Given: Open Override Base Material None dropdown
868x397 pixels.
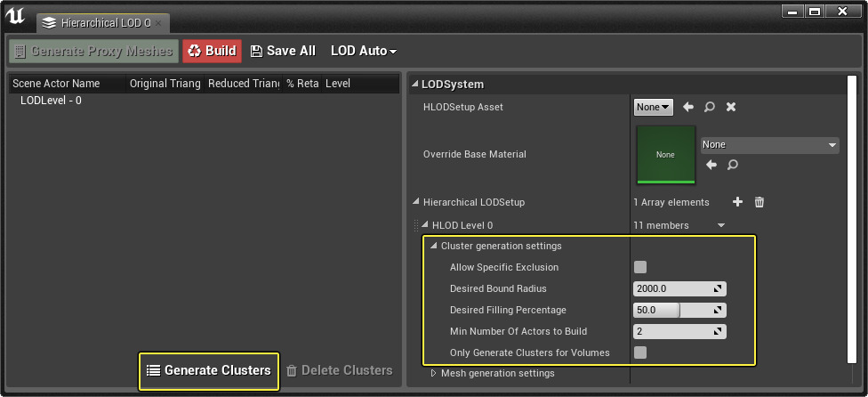Looking at the screenshot, I should tap(769, 144).
